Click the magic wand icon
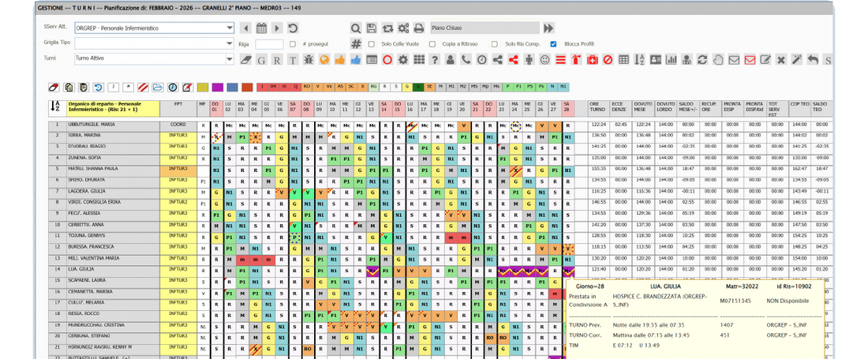Image resolution: width=868 pixels, height=359 pixels. 797,60
